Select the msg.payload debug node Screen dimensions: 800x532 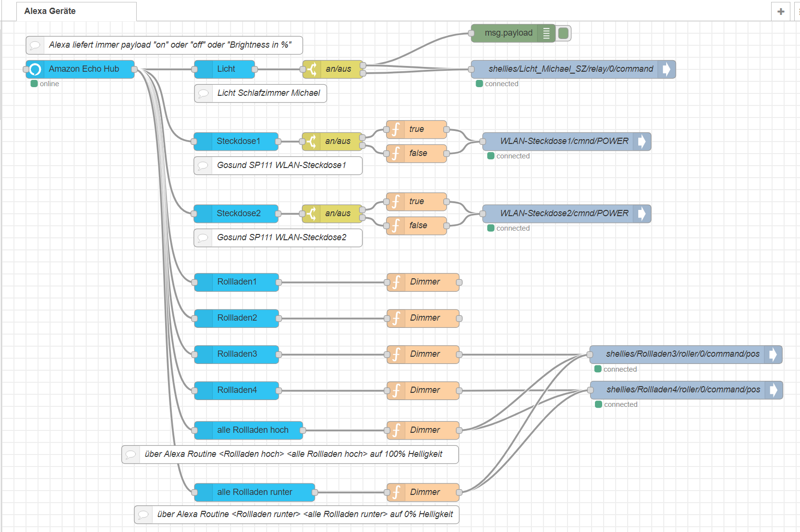[513, 33]
